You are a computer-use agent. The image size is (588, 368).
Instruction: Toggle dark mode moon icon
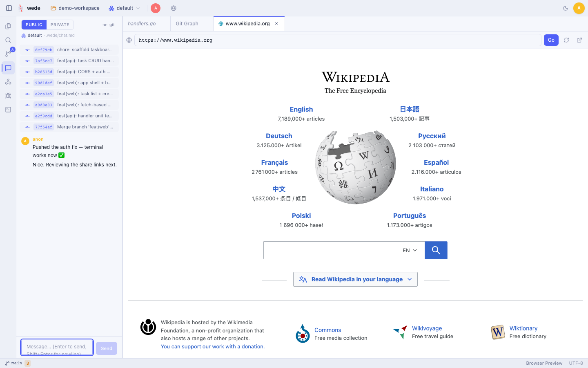coord(566,8)
